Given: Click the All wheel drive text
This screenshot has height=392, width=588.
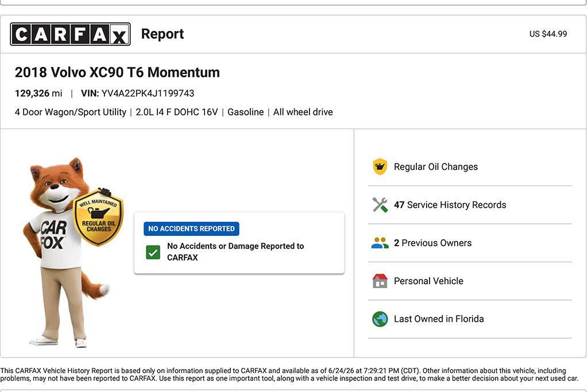Looking at the screenshot, I should [303, 112].
